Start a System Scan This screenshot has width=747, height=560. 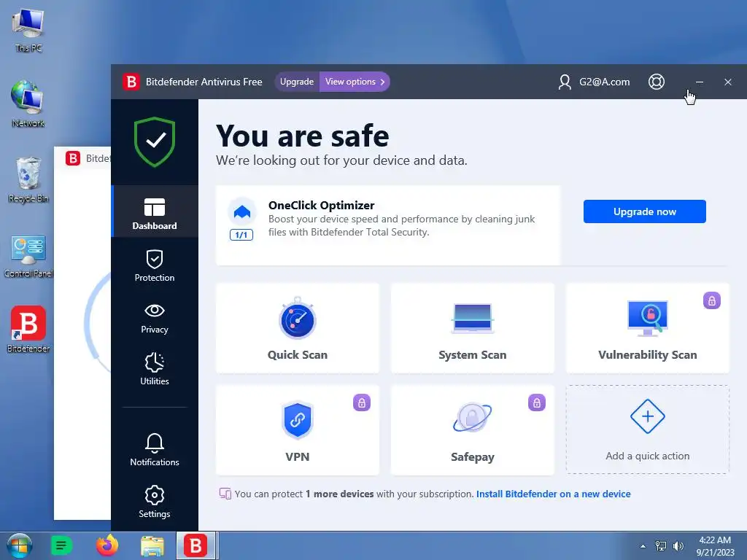click(472, 328)
